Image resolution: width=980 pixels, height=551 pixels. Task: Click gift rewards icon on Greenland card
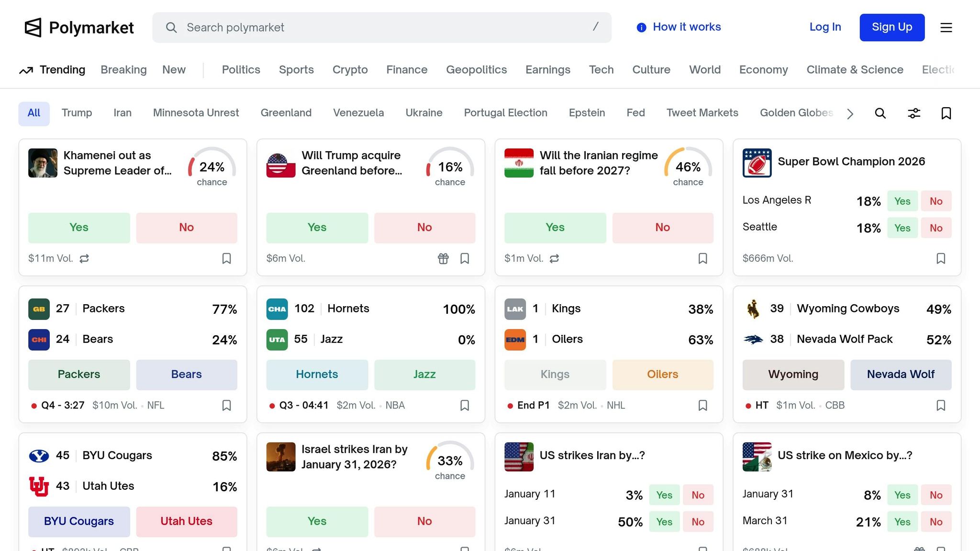(x=443, y=259)
